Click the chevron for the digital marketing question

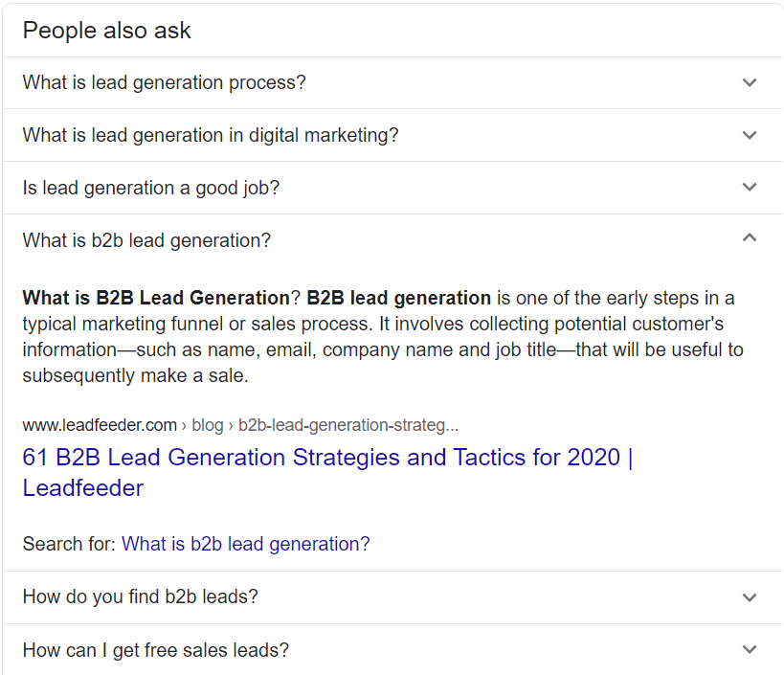[750, 135]
